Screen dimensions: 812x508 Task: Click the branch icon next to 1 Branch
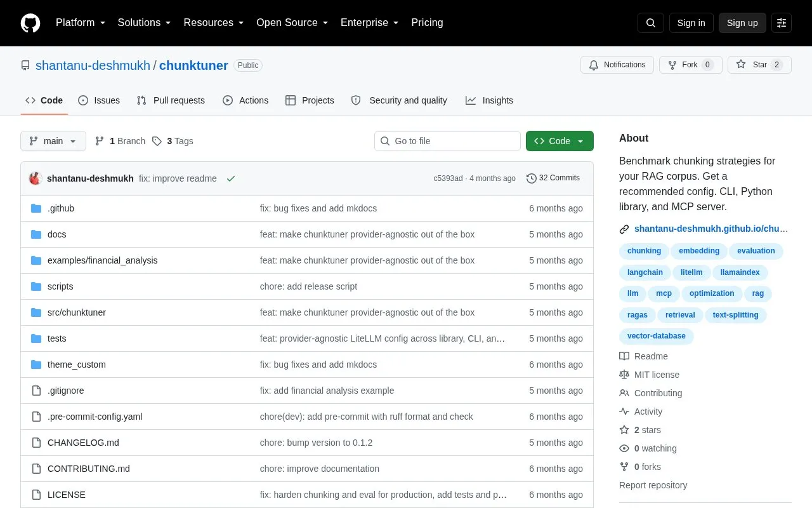(100, 141)
